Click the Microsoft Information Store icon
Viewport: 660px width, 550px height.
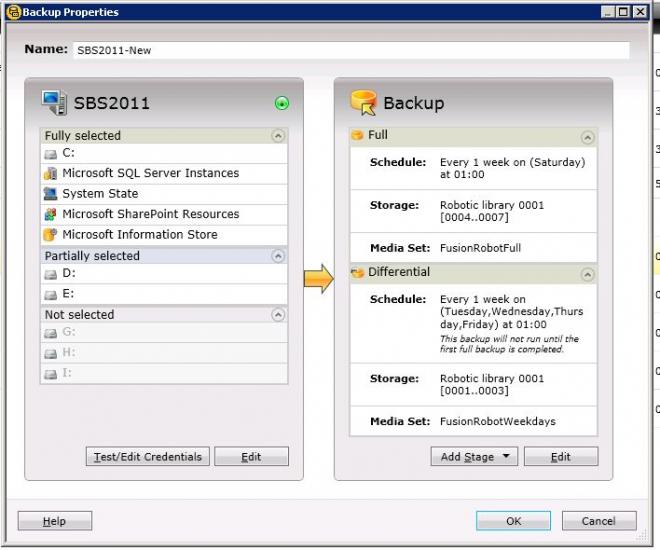click(51, 234)
